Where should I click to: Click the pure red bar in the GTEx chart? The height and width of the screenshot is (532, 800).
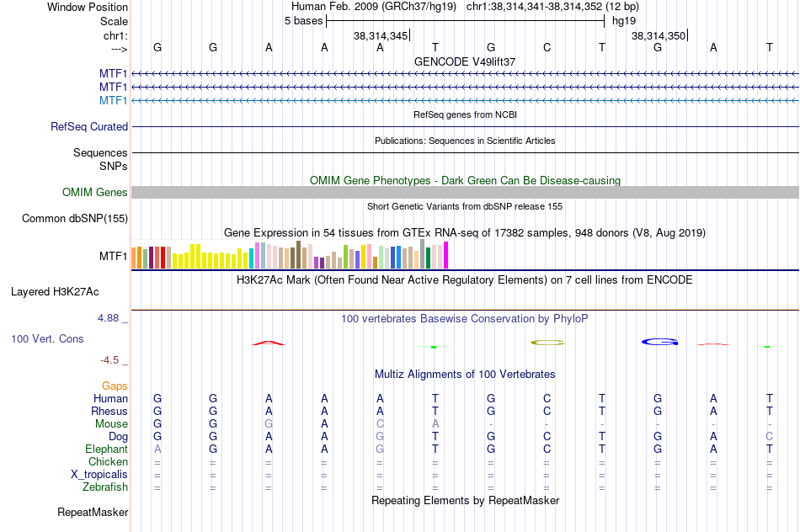(163, 258)
